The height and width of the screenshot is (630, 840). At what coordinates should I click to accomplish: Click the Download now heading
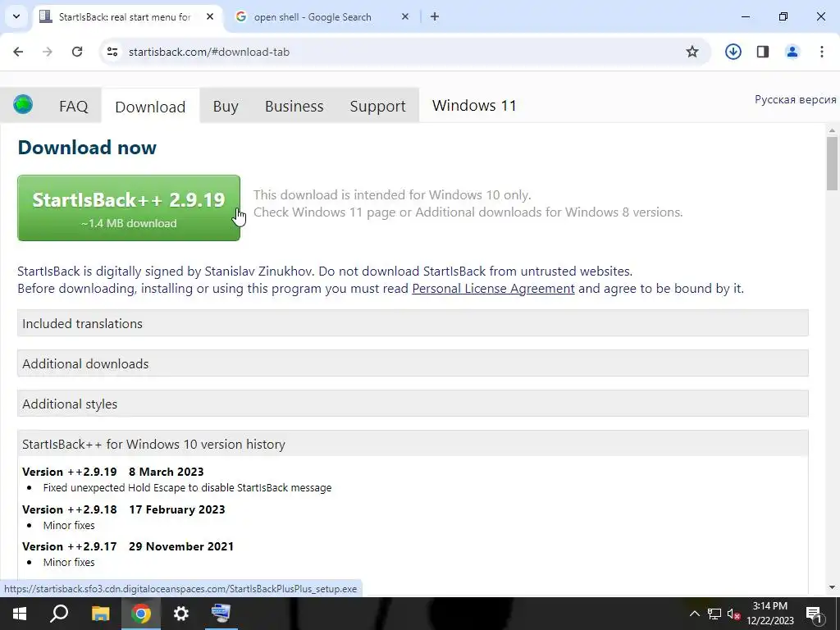87,148
